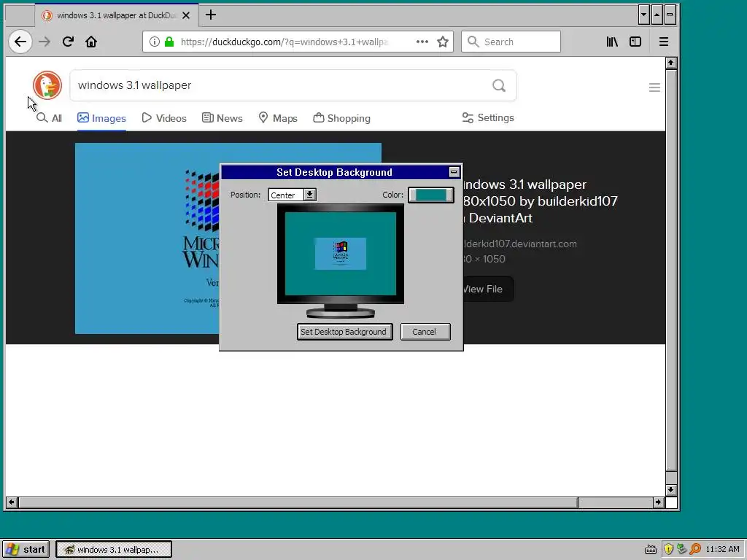Go back with the browser back arrow

[20, 42]
